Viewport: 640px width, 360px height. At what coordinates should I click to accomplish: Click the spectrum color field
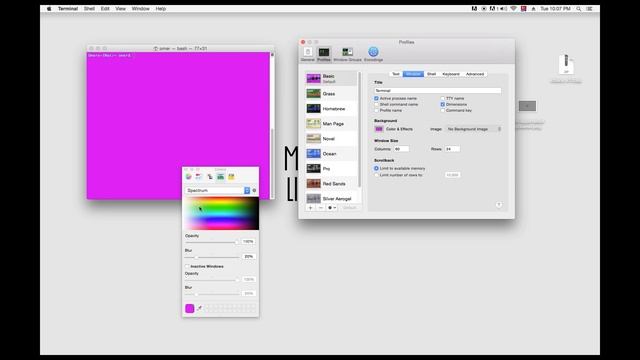coord(222,213)
